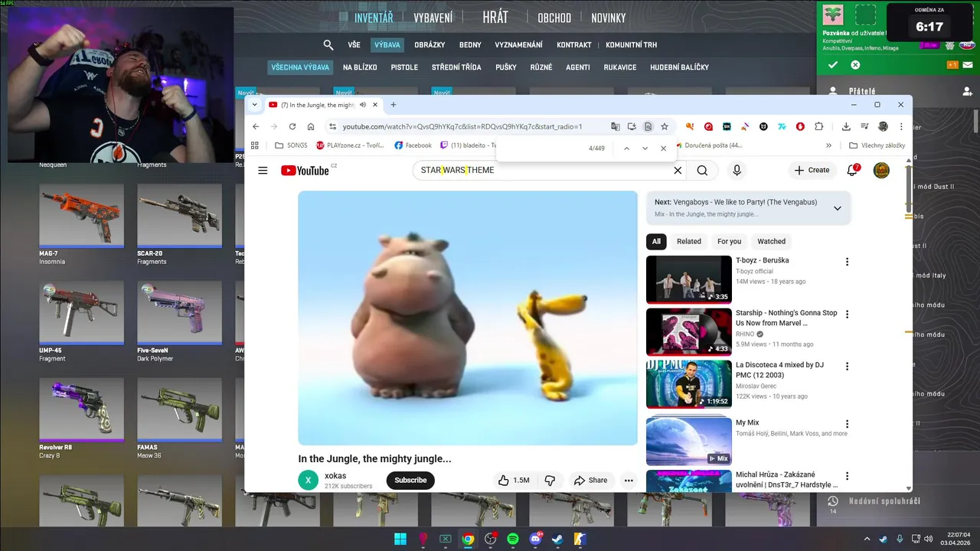Open the NOVINKY tab in CS2
The height and width of the screenshot is (551, 980).
tap(609, 18)
